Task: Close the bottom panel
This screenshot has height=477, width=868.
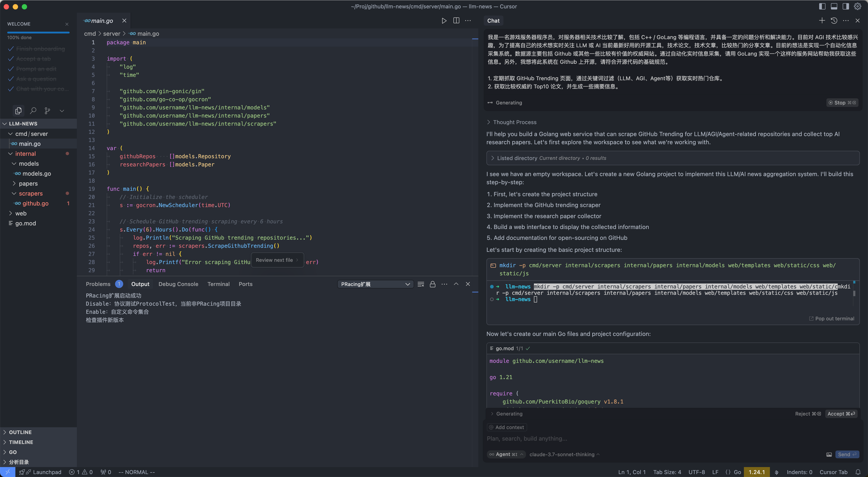Action: click(x=468, y=284)
